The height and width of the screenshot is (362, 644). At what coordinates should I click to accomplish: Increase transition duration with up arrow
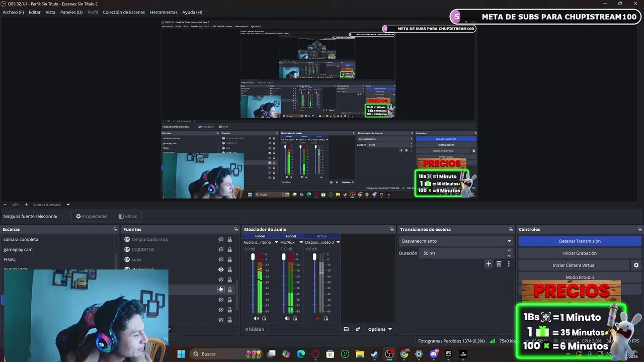[x=509, y=250]
